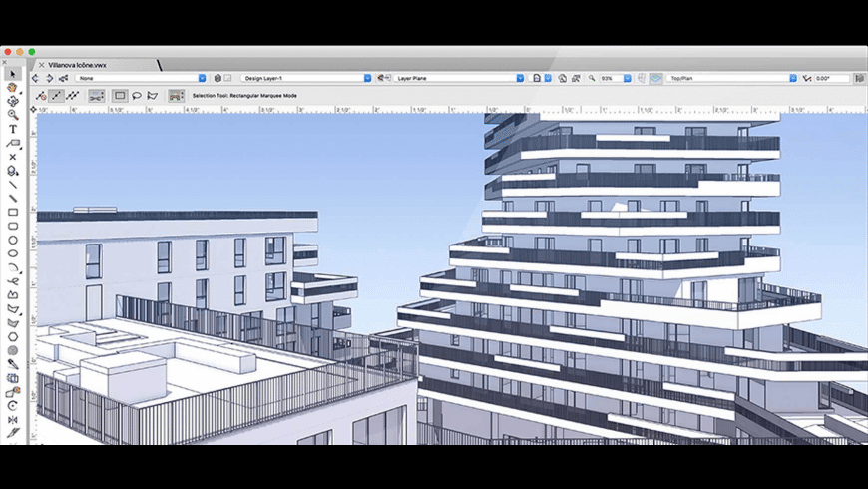
Task: Expand the Design Layer-1 layer dropdown
Action: (x=303, y=77)
